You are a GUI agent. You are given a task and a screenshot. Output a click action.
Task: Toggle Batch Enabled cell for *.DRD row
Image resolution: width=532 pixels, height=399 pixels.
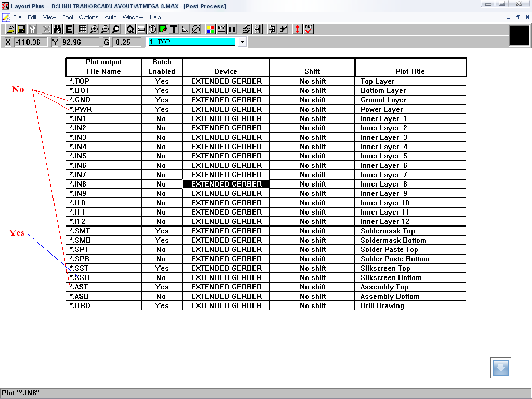click(x=162, y=305)
